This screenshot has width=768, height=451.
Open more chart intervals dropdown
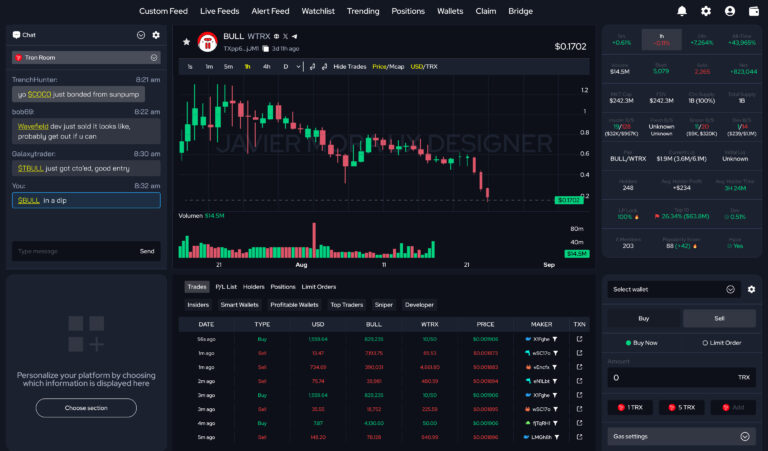[298, 67]
